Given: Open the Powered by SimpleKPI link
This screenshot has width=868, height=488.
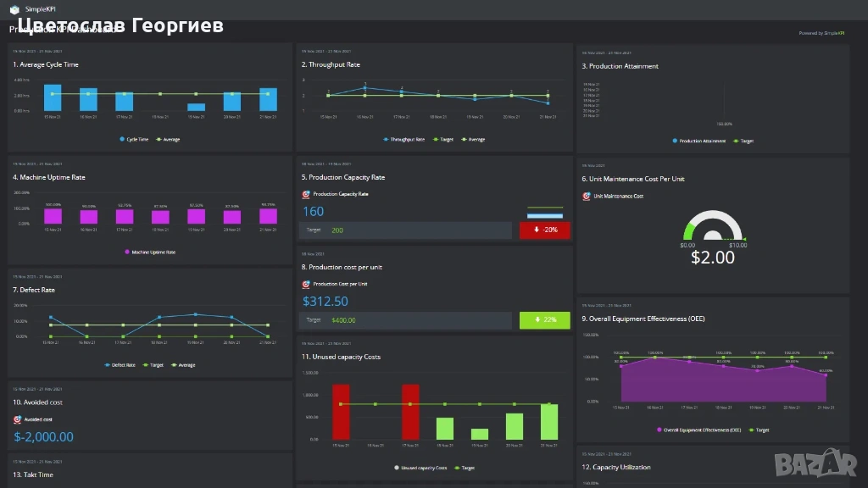Looking at the screenshot, I should coord(821,33).
